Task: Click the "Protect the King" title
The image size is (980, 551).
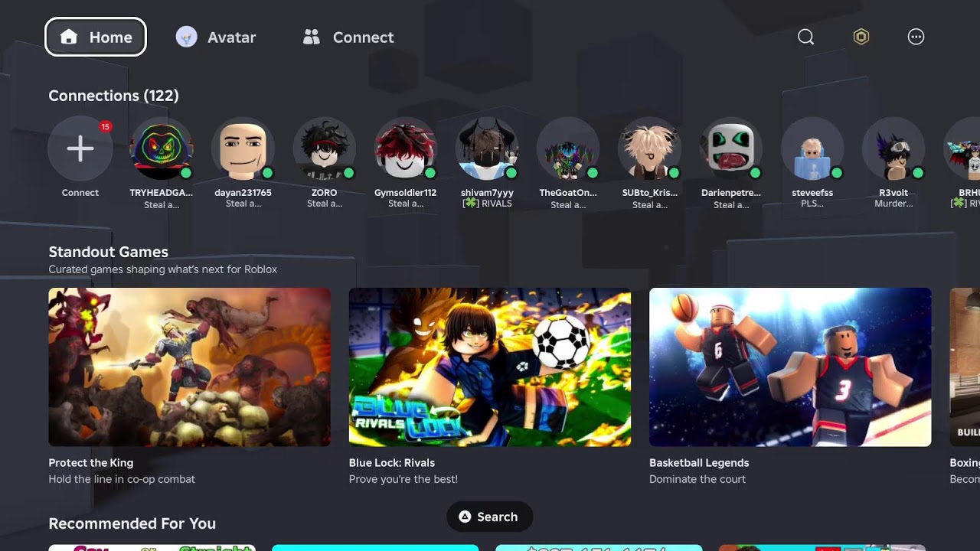Action: (91, 463)
